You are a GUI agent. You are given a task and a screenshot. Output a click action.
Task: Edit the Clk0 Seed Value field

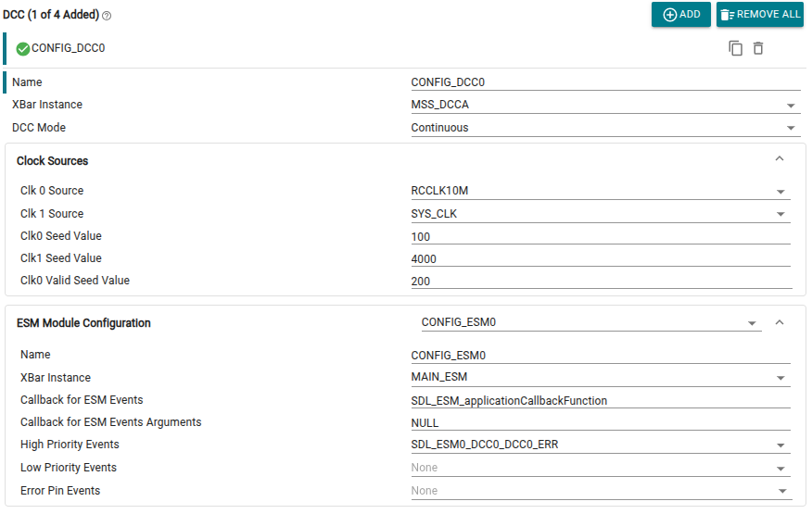point(601,236)
